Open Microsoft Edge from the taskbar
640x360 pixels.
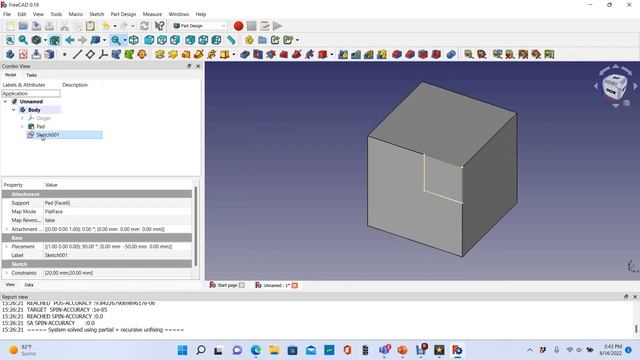pyautogui.click(x=256, y=350)
